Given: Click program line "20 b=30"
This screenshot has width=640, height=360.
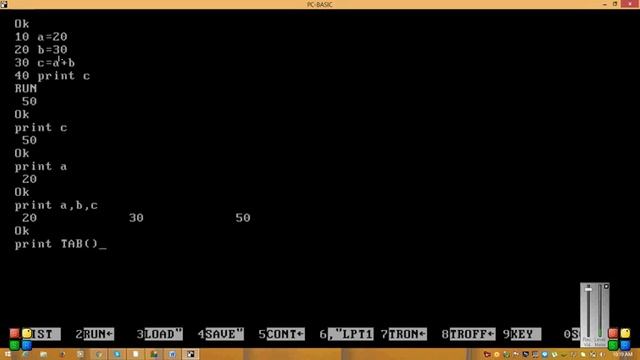Looking at the screenshot, I should (41, 50).
